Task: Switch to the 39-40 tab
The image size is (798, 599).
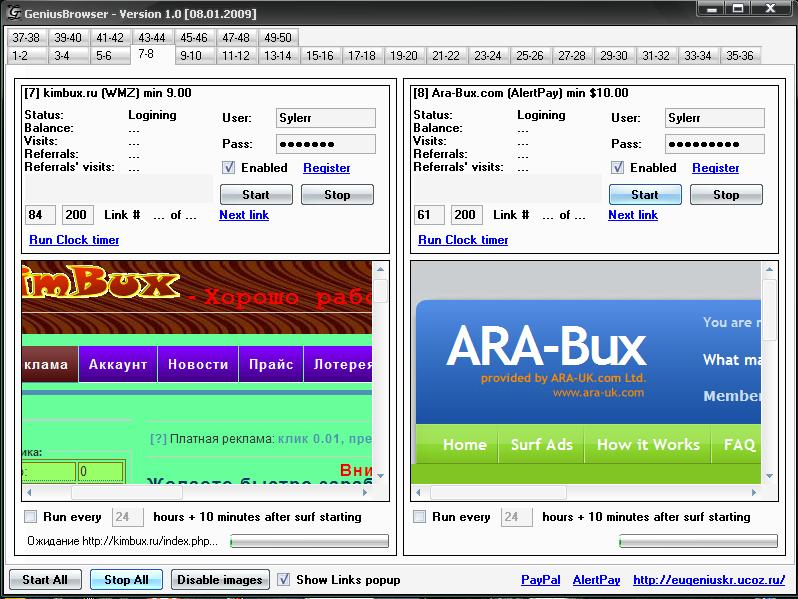Action: 68,38
